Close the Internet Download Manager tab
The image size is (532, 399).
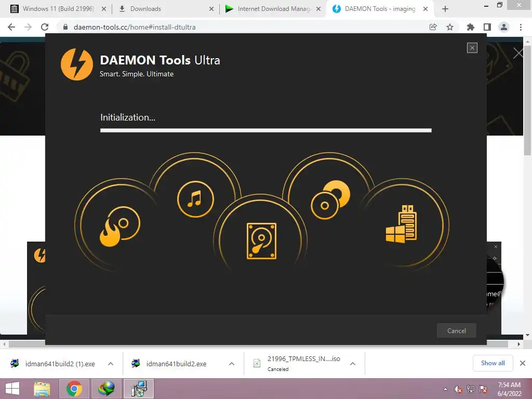coord(318,9)
